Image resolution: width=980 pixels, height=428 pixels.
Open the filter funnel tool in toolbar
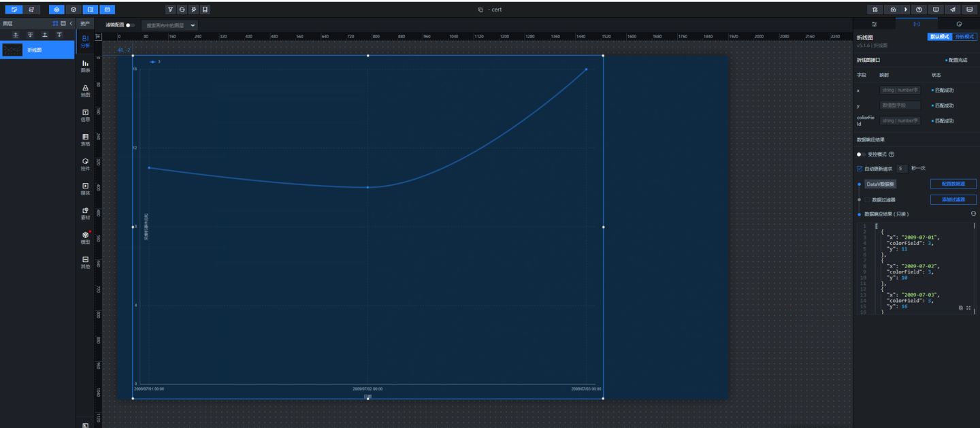point(170,10)
